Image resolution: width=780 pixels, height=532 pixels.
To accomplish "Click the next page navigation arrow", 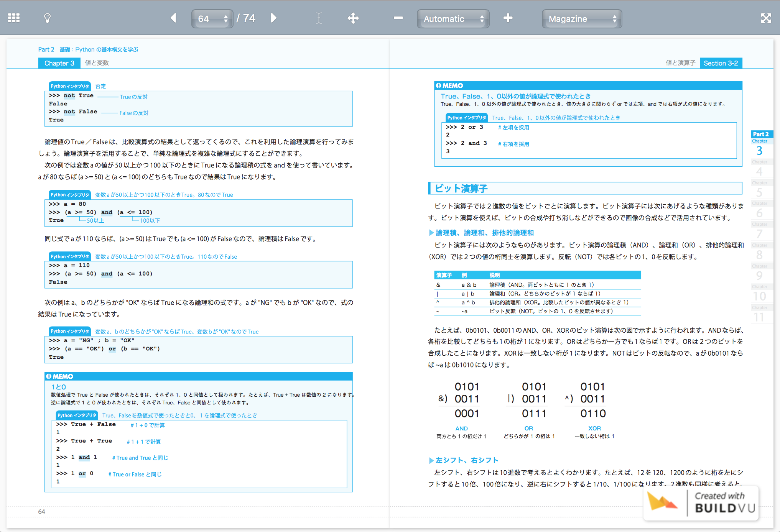I will pos(274,18).
